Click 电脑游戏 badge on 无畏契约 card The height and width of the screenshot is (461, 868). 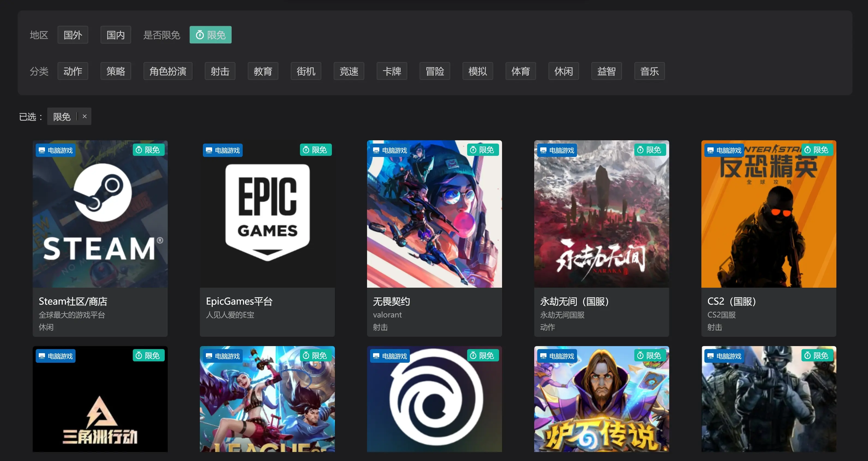tap(390, 150)
